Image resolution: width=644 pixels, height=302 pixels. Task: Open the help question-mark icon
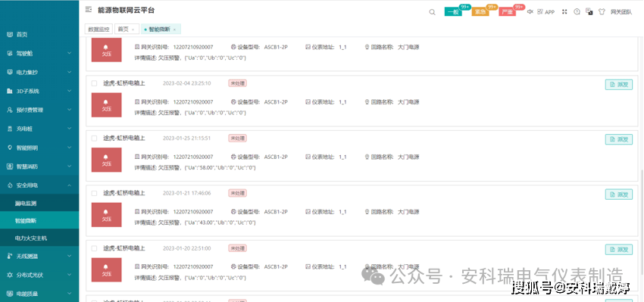coord(577,12)
